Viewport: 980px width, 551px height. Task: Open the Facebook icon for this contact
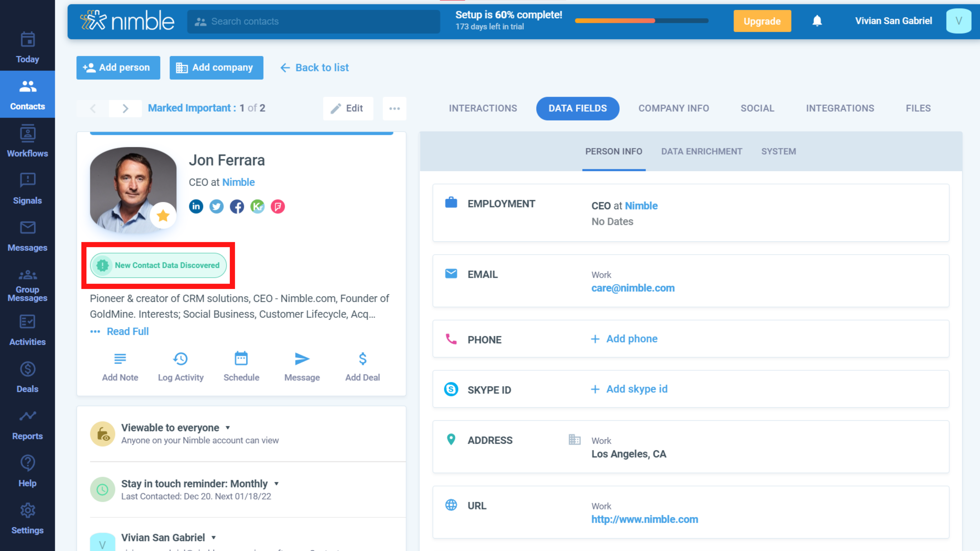[237, 206]
